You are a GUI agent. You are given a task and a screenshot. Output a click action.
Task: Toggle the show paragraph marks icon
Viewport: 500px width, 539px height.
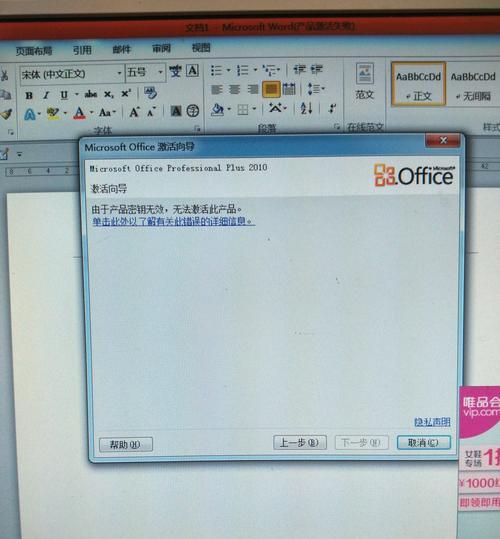pos(332,108)
